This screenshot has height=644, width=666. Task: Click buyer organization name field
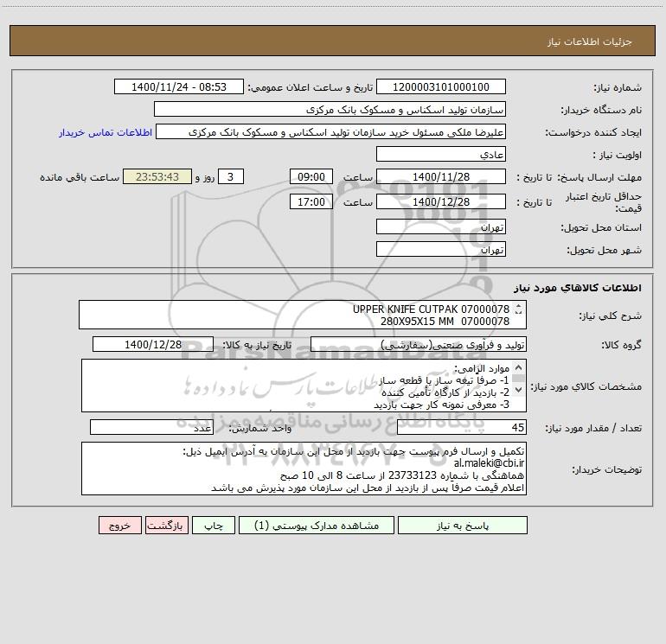(x=330, y=109)
